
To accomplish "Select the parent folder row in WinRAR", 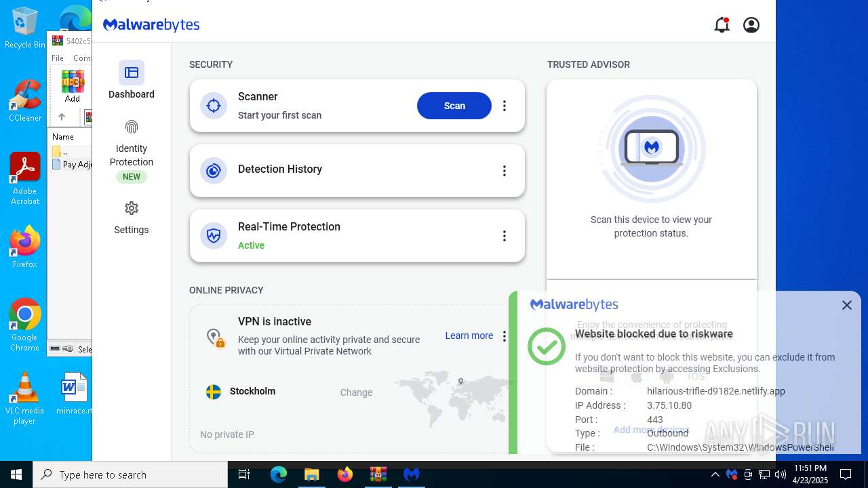I will pos(72,152).
